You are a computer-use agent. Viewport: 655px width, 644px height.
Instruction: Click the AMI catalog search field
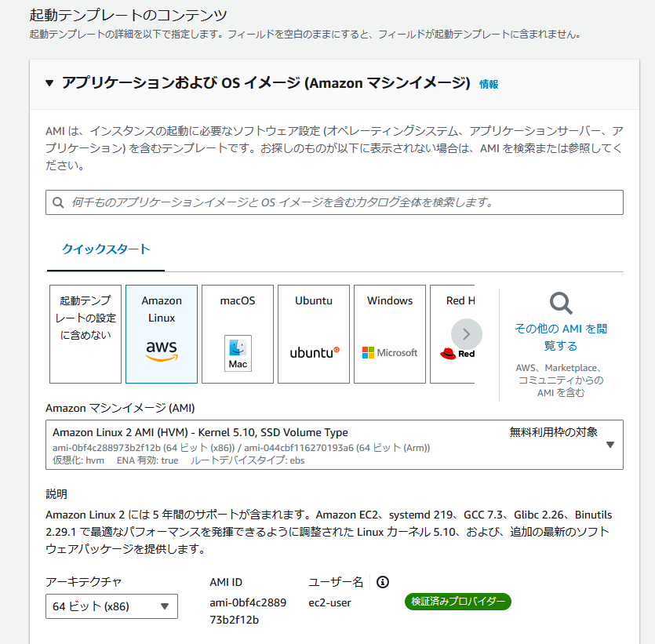334,202
